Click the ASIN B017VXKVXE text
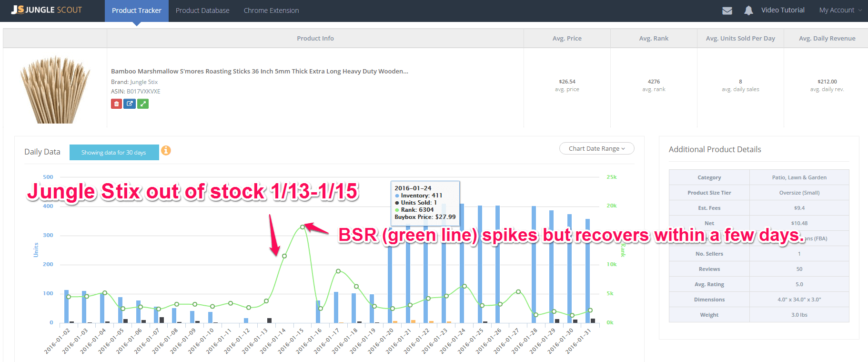Screen dimensions: 868x362 [136, 92]
